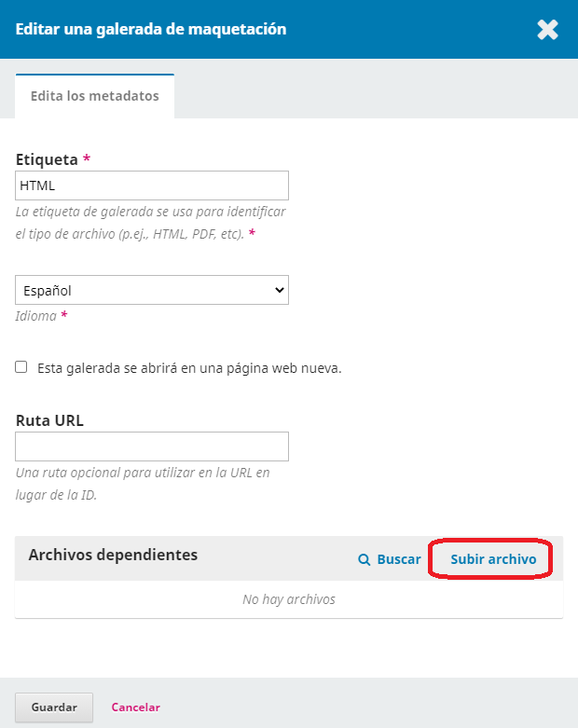Click the Buscar link in Archivos dependientes
Screen dimensions: 578x728
tap(398, 559)
